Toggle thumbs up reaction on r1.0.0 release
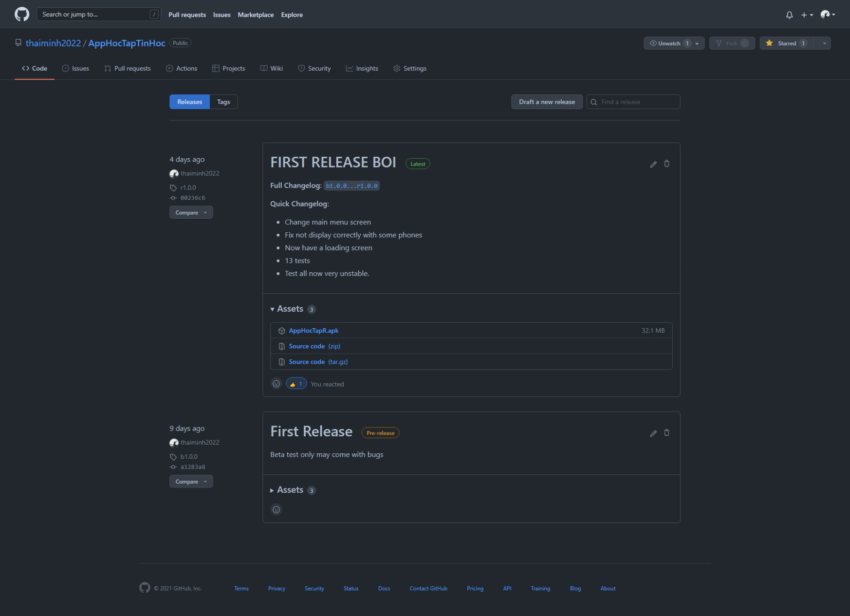 [296, 384]
